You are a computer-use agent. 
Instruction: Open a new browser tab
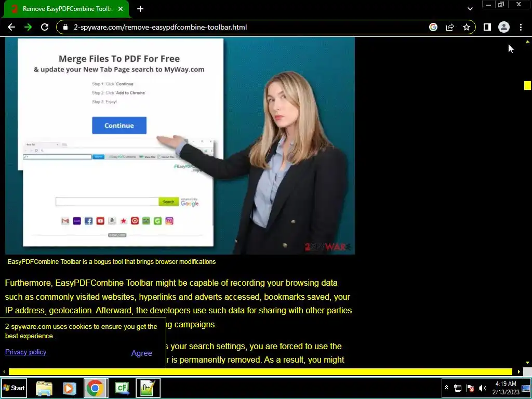[x=140, y=9]
